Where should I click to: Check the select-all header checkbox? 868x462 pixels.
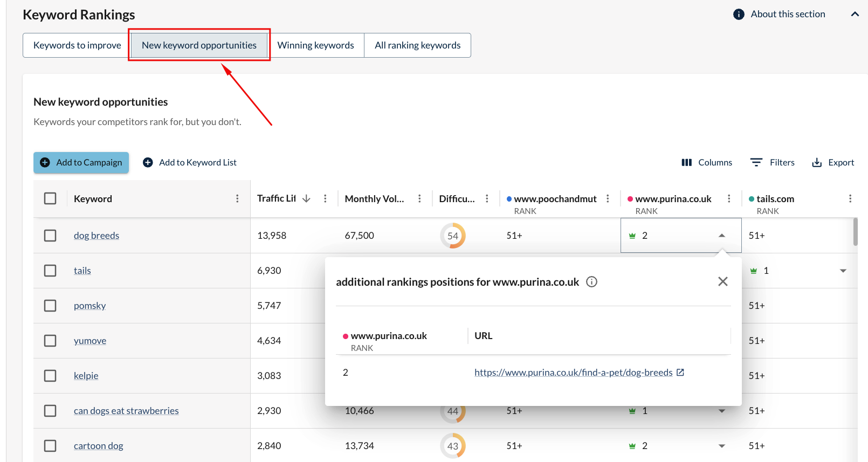pyautogui.click(x=50, y=199)
